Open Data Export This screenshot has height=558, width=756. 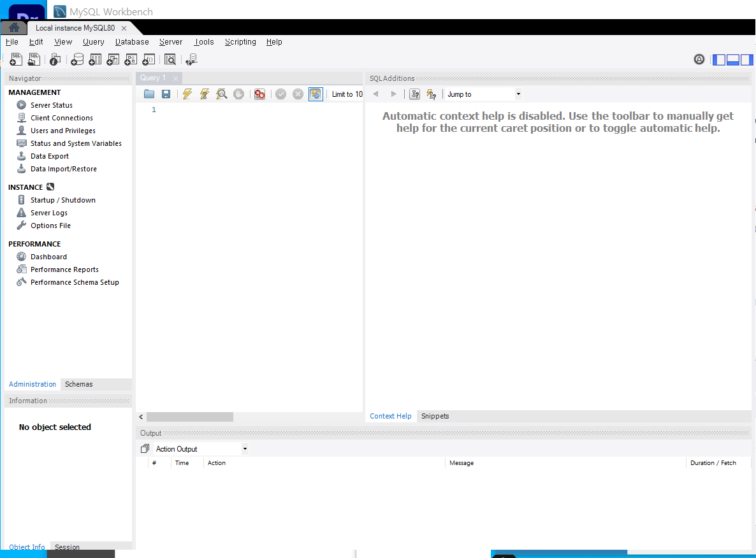point(50,156)
